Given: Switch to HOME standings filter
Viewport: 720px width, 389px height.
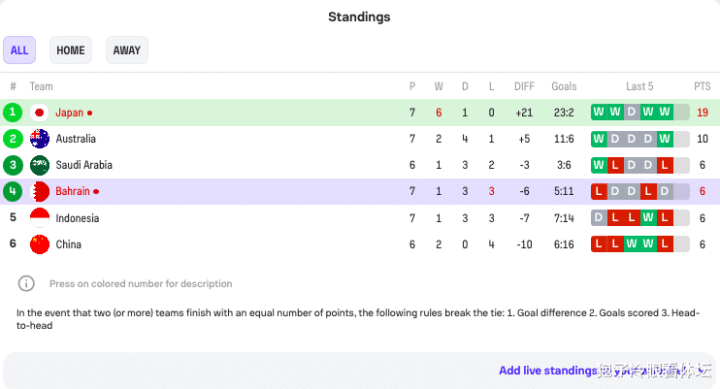Looking at the screenshot, I should [x=71, y=50].
